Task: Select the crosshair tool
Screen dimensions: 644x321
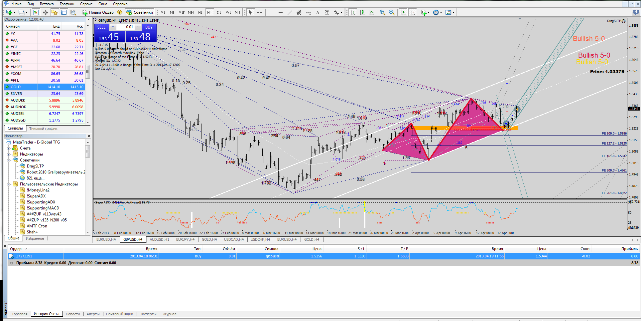Action: [260, 12]
